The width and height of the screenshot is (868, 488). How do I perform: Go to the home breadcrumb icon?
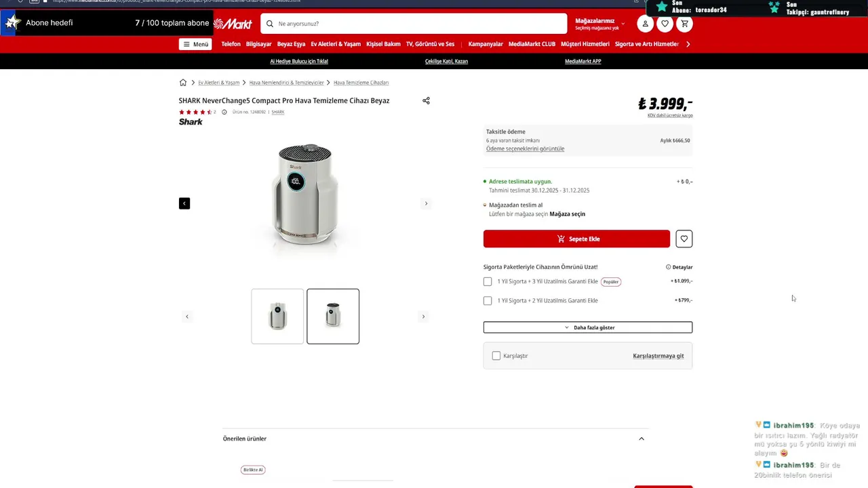(x=183, y=83)
